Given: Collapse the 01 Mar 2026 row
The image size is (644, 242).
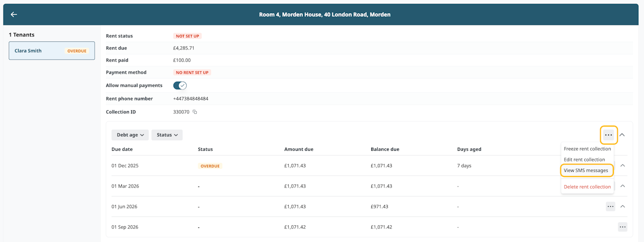Looking at the screenshot, I should point(622,186).
